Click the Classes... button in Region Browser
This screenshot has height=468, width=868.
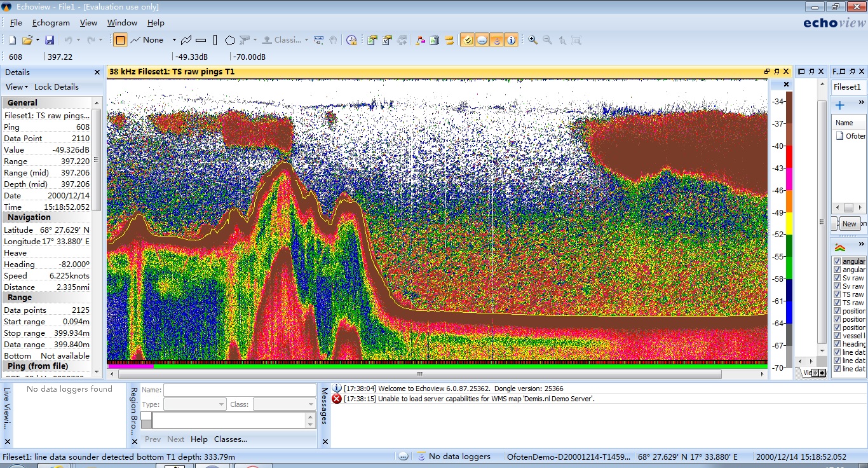[230, 439]
